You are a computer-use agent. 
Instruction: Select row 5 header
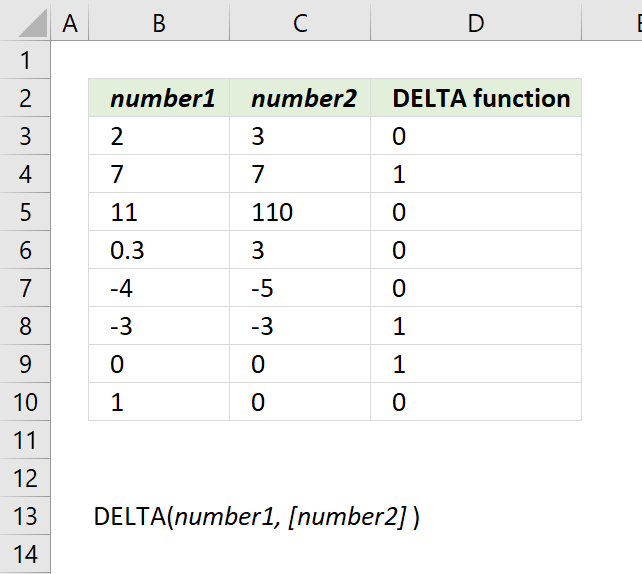click(x=25, y=212)
